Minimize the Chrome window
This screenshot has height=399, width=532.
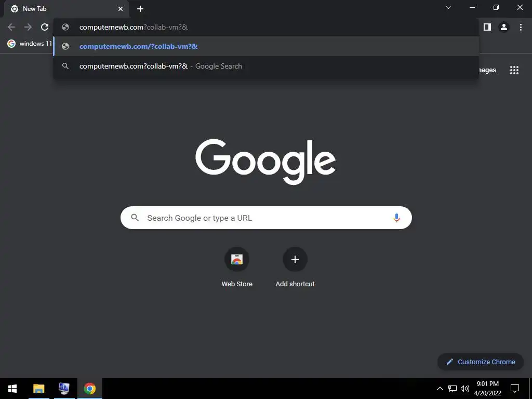click(x=472, y=7)
